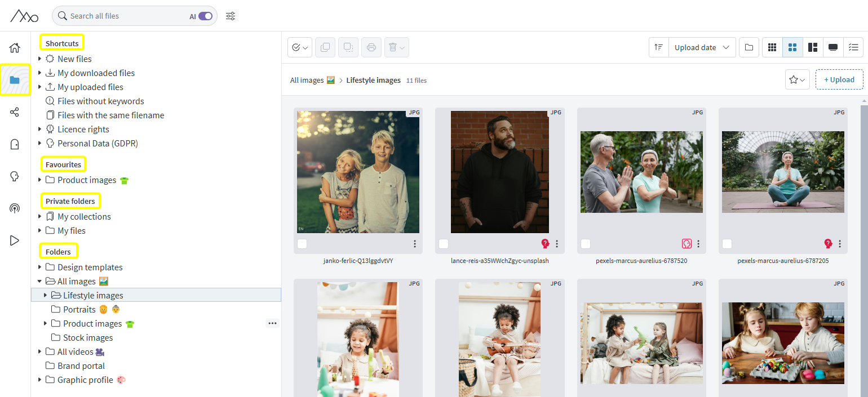Tick checkbox for pexels-marcus-aurelius-6787205

[727, 244]
